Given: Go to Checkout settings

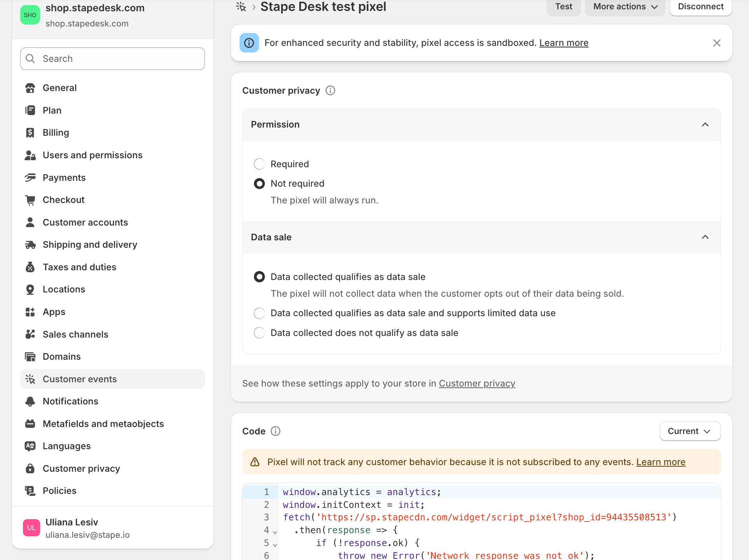Looking at the screenshot, I should (112, 200).
